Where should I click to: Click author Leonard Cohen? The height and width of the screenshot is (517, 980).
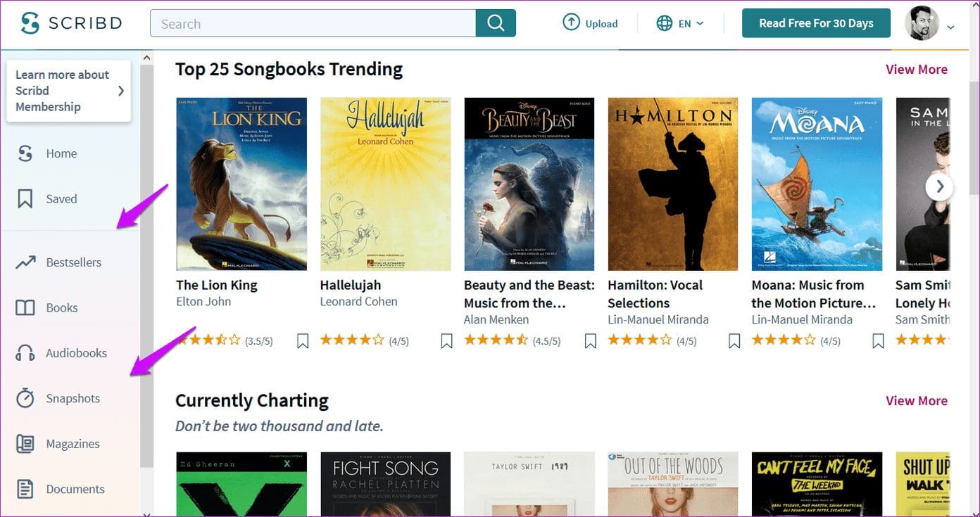coord(358,301)
